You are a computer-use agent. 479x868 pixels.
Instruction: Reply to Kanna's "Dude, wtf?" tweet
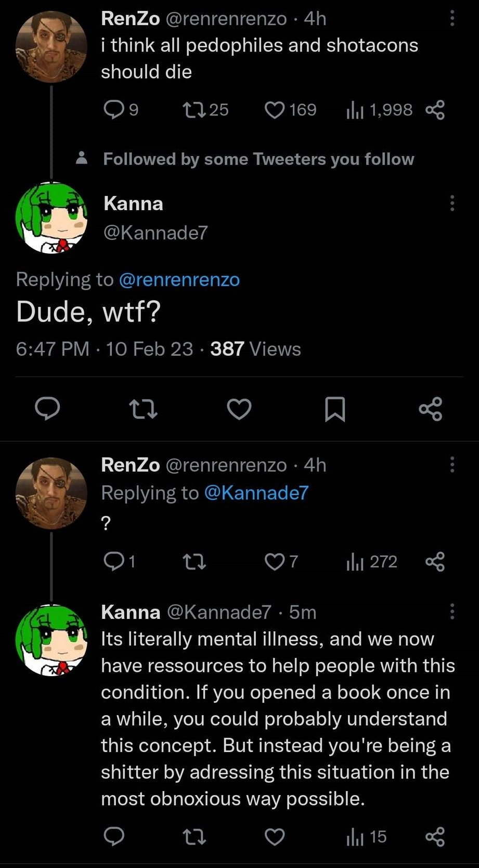point(47,409)
